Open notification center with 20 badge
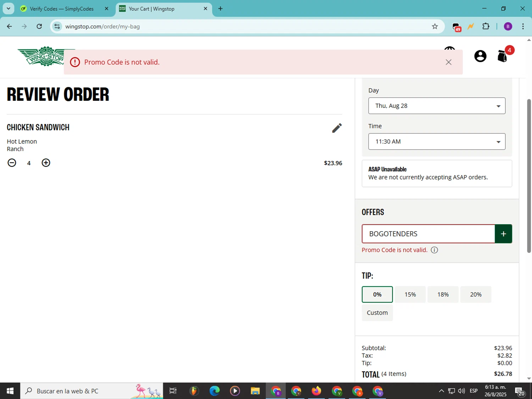The width and height of the screenshot is (532, 399). pyautogui.click(x=520, y=391)
